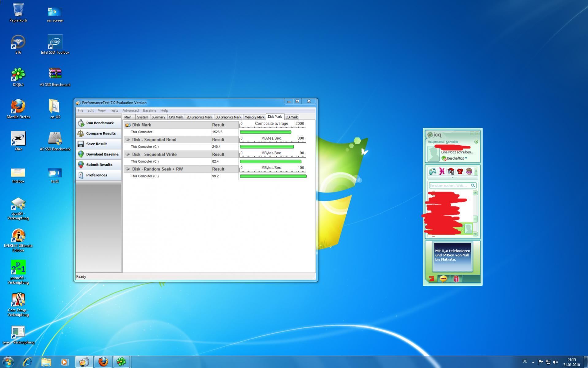Viewport: 588px width, 368px height.
Task: Click ICQ contact list scroll down arrow
Action: coord(475,234)
